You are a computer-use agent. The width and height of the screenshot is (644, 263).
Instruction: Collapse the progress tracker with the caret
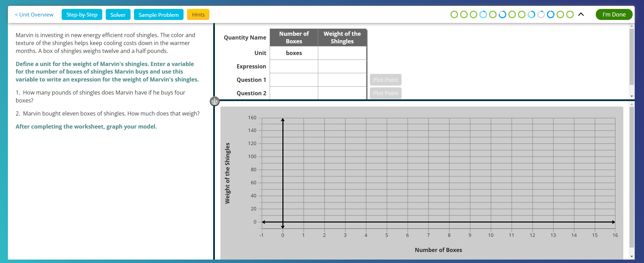(x=581, y=14)
